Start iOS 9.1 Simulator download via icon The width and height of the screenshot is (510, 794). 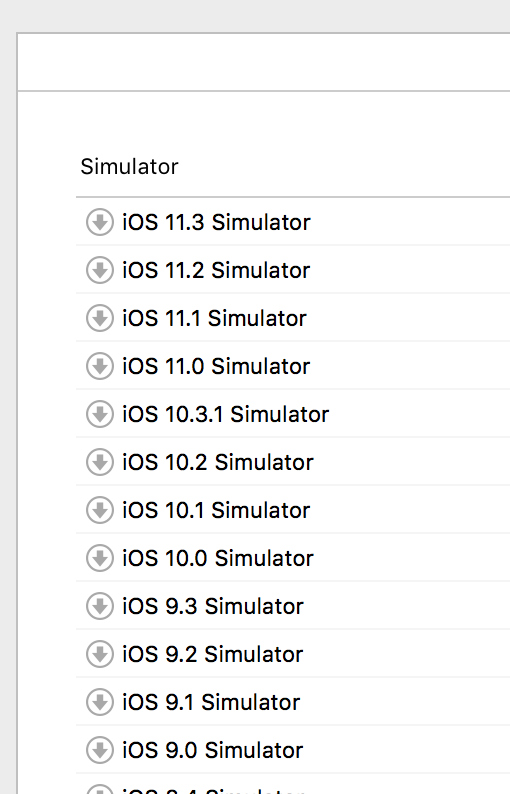click(100, 702)
